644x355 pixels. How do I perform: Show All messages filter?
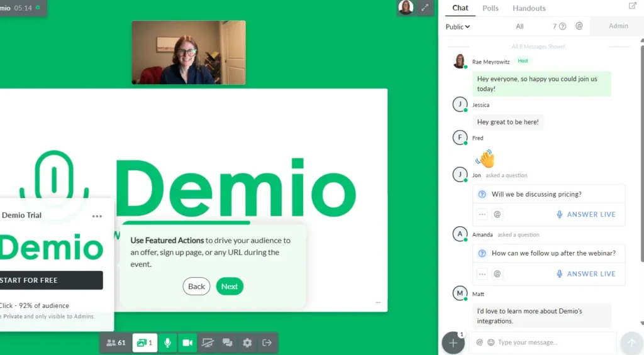tap(519, 26)
